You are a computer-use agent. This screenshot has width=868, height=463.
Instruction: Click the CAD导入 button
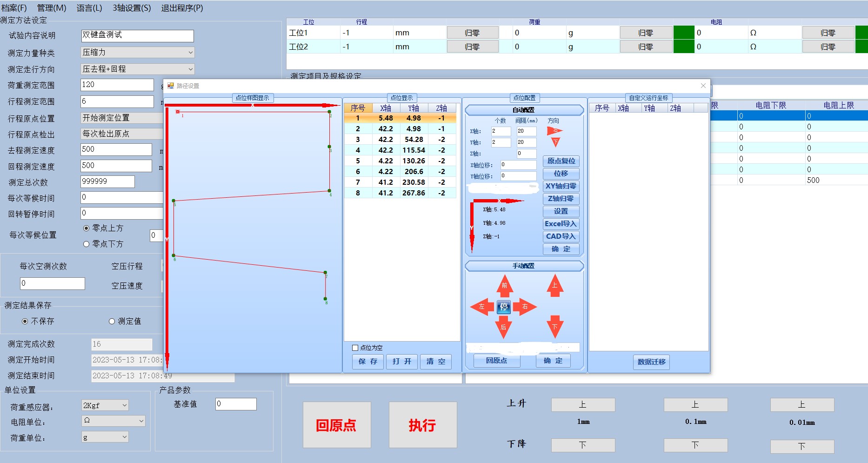tap(561, 236)
